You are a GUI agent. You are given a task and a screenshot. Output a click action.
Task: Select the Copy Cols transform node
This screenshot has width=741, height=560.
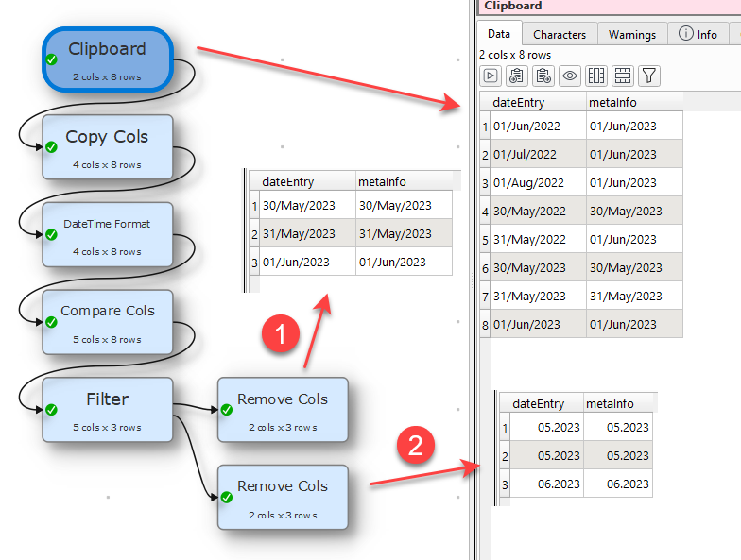pos(108,147)
